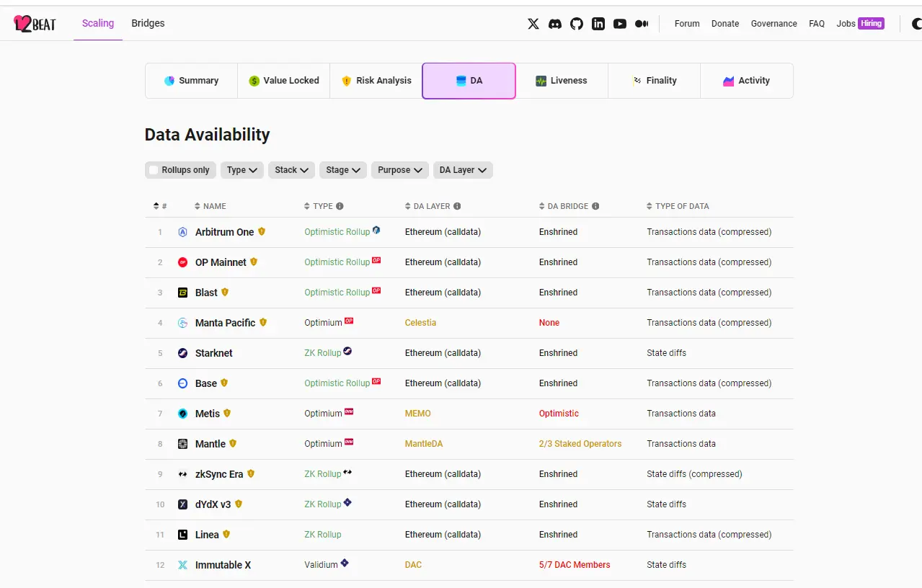Click the shield warning icon next to Base
The width and height of the screenshot is (922, 588).
point(224,383)
